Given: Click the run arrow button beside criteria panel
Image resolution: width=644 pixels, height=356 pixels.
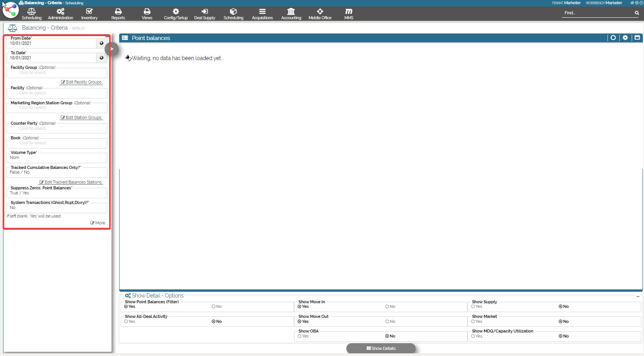Looking at the screenshot, I should coord(112,49).
